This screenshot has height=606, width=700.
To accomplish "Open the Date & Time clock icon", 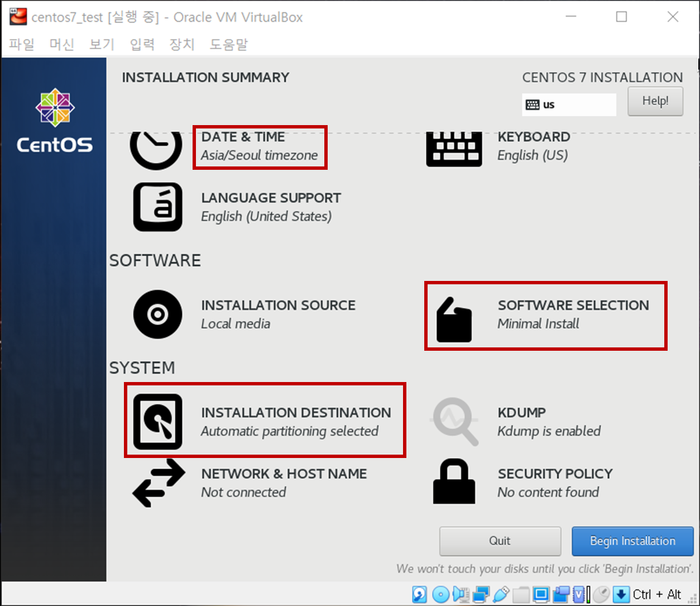I will tap(156, 150).
